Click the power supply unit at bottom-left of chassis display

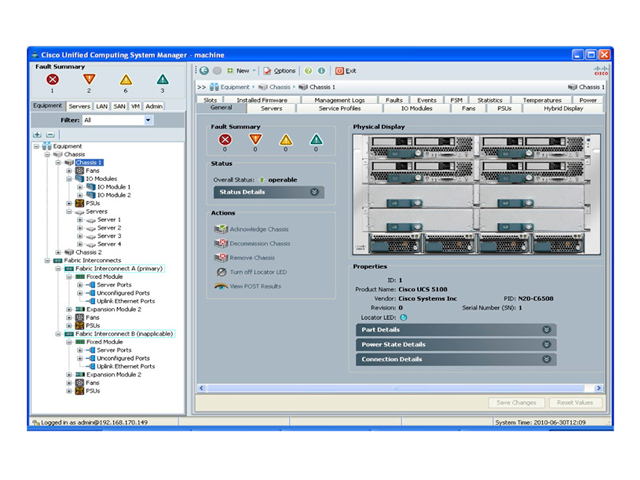(395, 244)
